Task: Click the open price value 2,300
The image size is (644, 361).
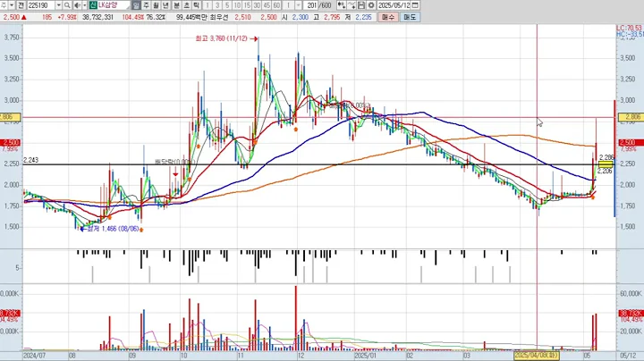Action: click(x=301, y=17)
